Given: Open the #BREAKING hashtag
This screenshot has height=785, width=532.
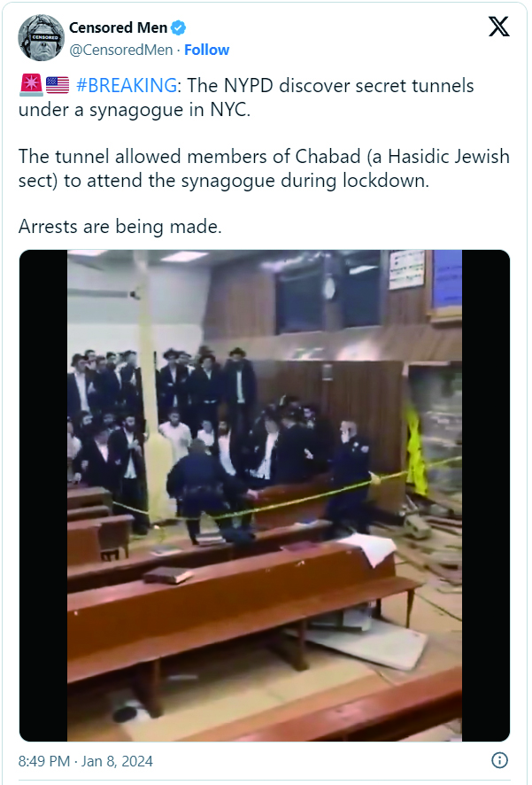Looking at the screenshot, I should coord(127,86).
